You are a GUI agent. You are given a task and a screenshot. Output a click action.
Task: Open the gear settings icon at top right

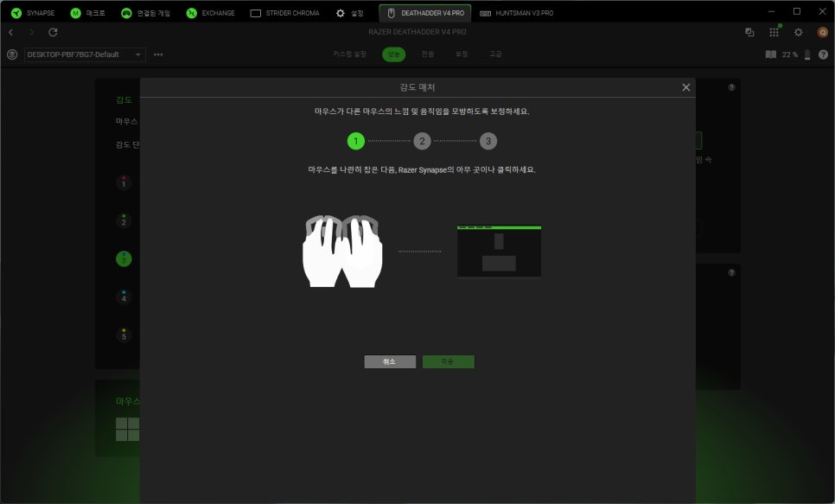(798, 33)
